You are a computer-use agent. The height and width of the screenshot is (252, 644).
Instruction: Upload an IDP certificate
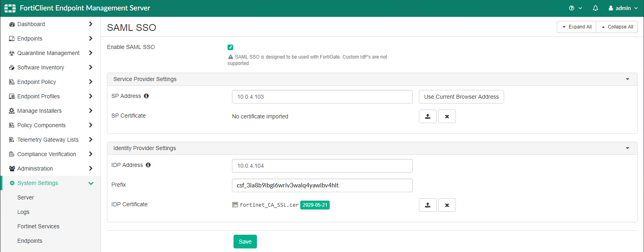(428, 205)
